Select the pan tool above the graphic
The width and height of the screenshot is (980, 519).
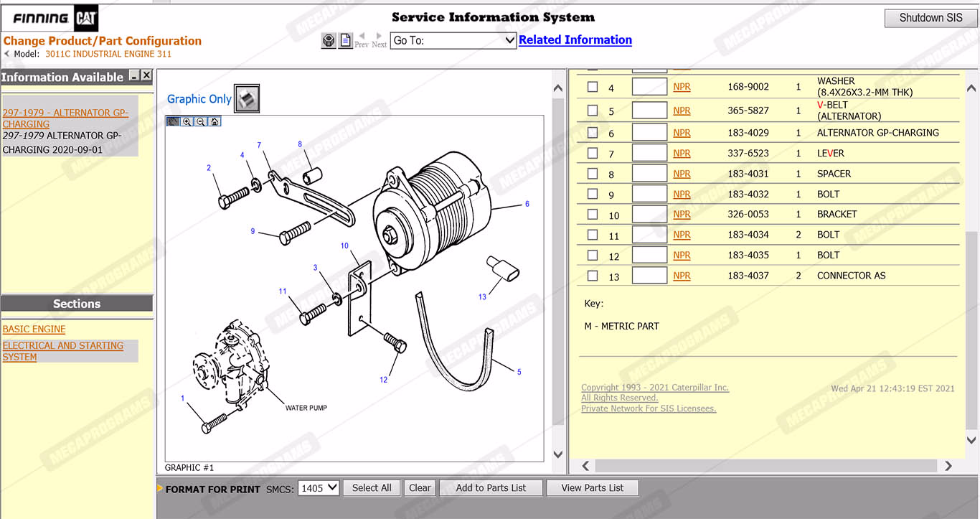point(173,121)
